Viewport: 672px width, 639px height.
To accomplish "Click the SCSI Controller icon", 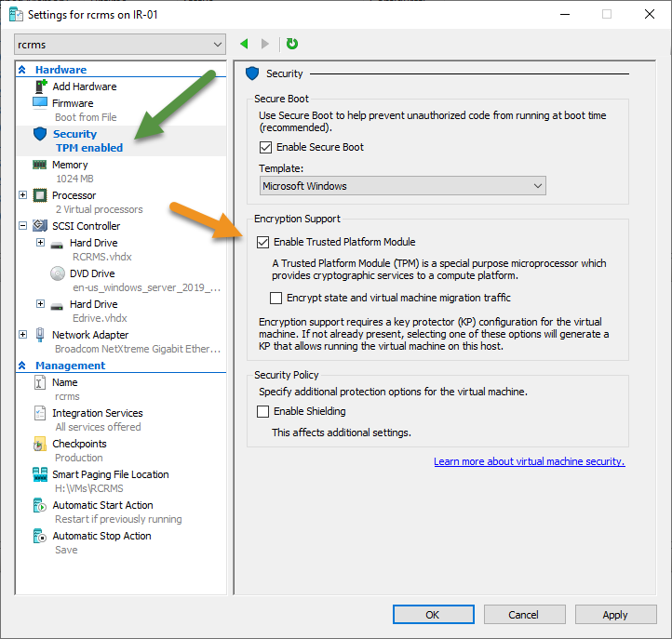I will pyautogui.click(x=40, y=226).
